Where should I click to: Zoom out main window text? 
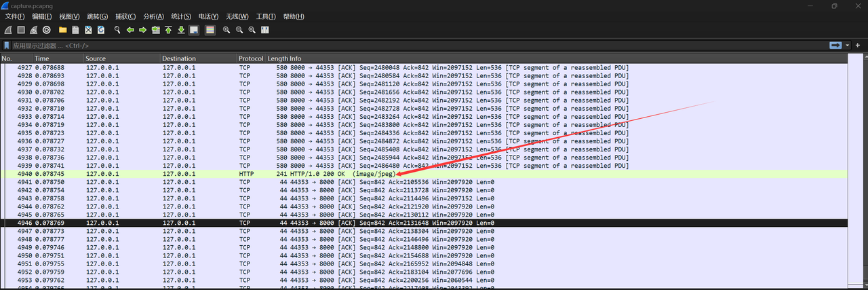[x=239, y=30]
